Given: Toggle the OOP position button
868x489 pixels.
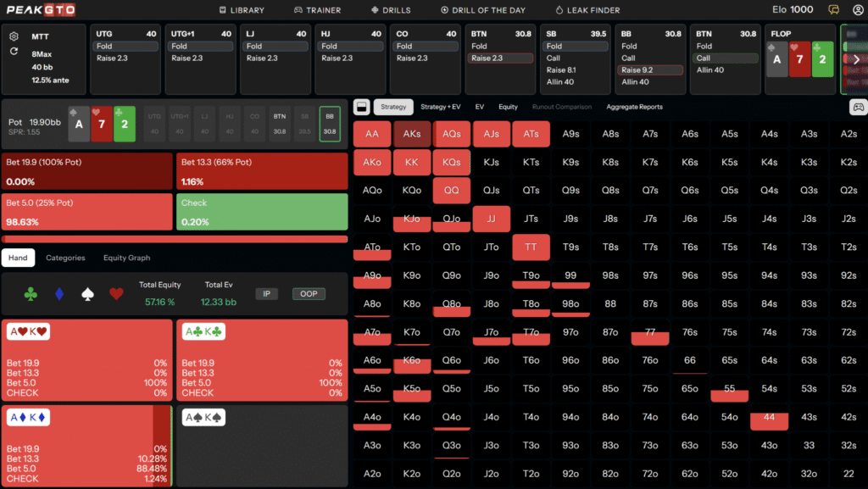Looking at the screenshot, I should click(x=309, y=294).
